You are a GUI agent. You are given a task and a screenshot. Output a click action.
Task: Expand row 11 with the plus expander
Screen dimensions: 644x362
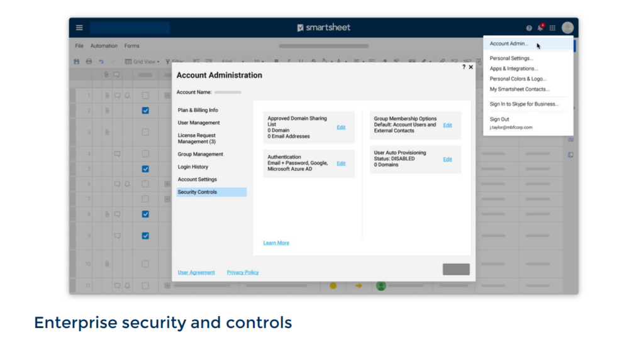coord(167,285)
